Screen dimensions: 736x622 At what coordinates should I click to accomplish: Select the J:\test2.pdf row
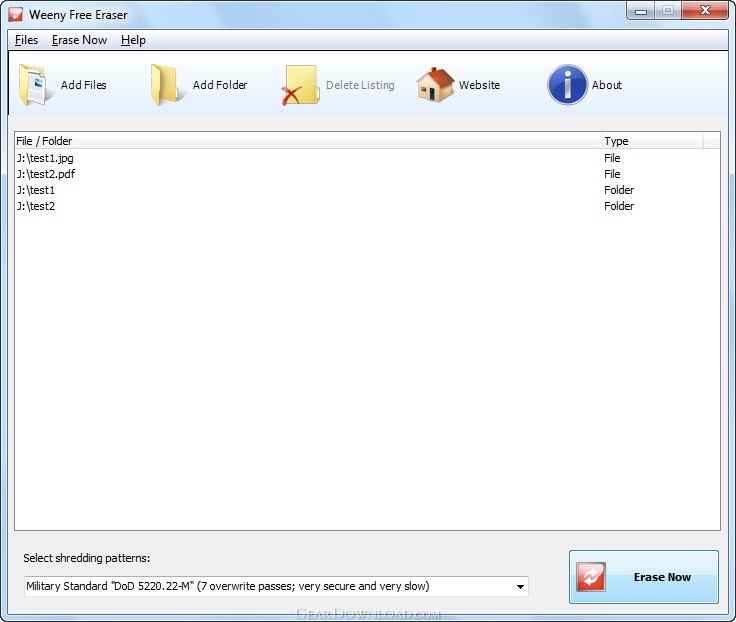367,174
